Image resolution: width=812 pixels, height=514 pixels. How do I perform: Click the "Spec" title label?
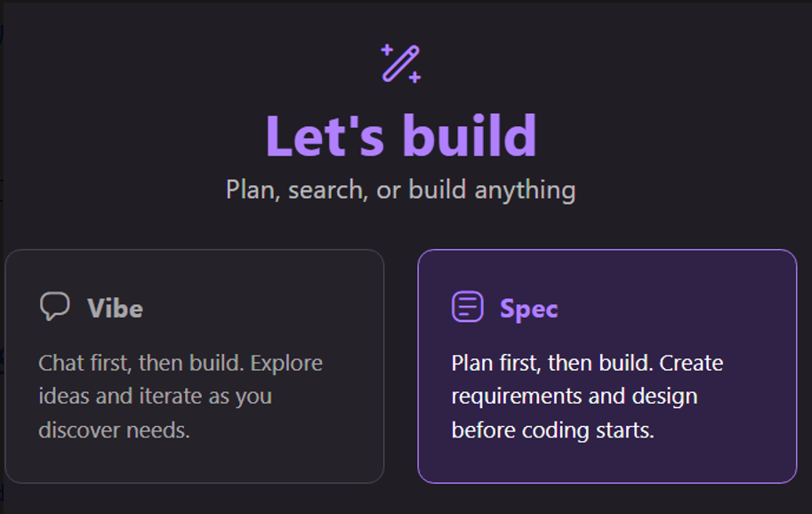coord(528,309)
